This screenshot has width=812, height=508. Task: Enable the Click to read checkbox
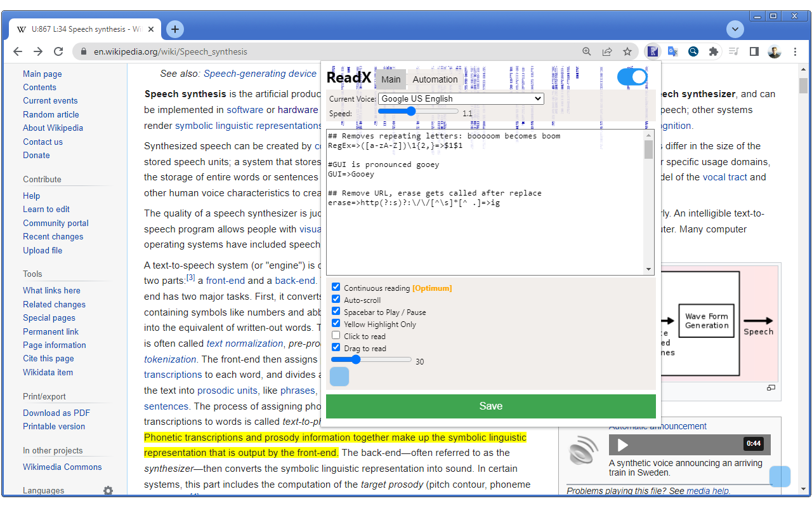336,335
